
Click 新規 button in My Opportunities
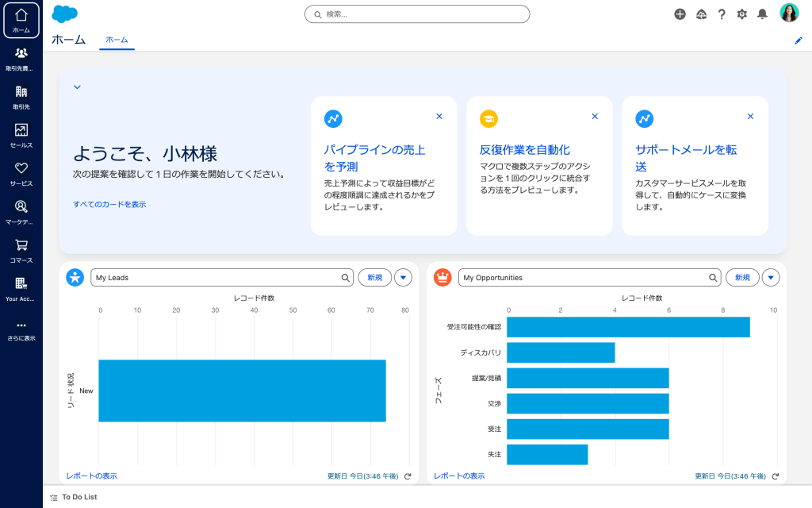(742, 278)
